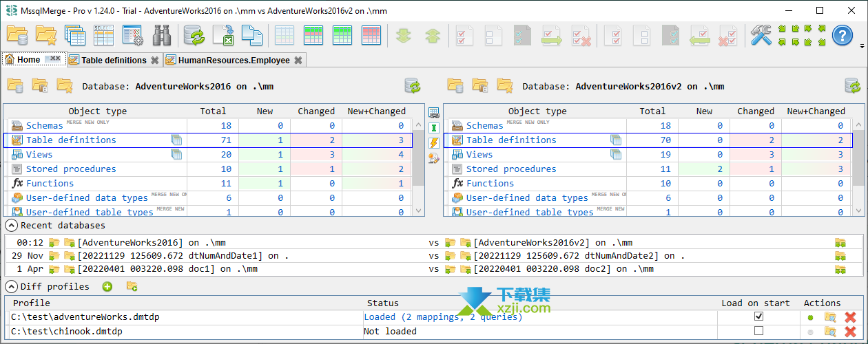The width and height of the screenshot is (868, 344).
Task: Uncheck Load on start for adventureWorks.dmtdp
Action: (x=758, y=316)
